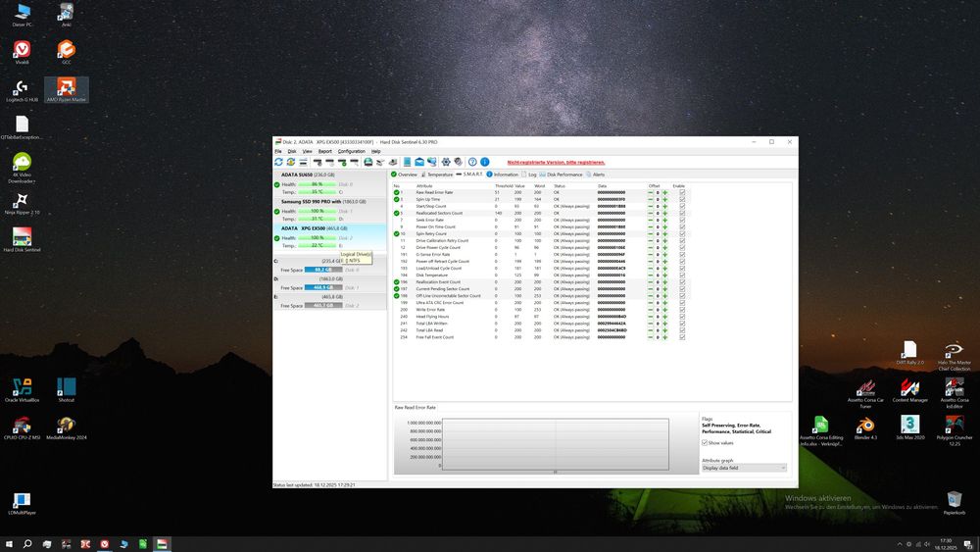Select the Total LBA Read row

click(541, 330)
